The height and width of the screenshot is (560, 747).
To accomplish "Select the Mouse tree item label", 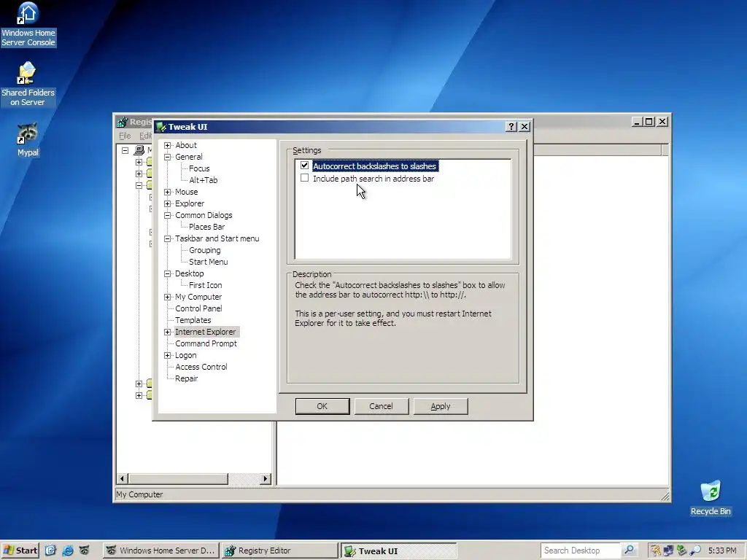I will (186, 192).
